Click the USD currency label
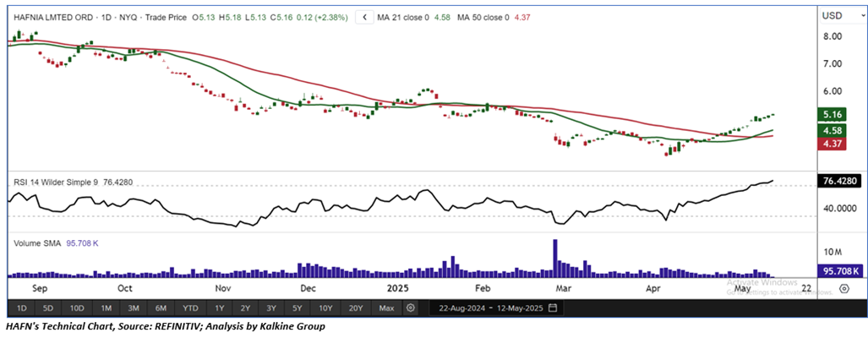868x338 pixels. pyautogui.click(x=832, y=16)
